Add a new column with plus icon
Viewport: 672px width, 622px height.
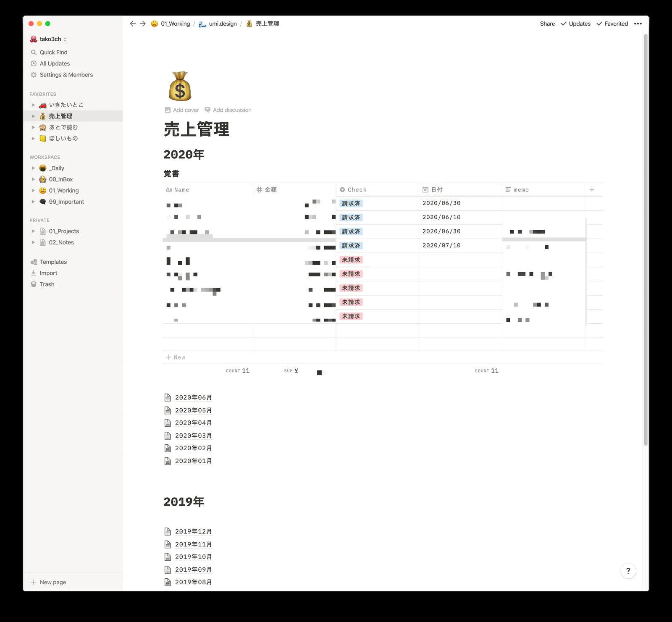click(x=592, y=190)
